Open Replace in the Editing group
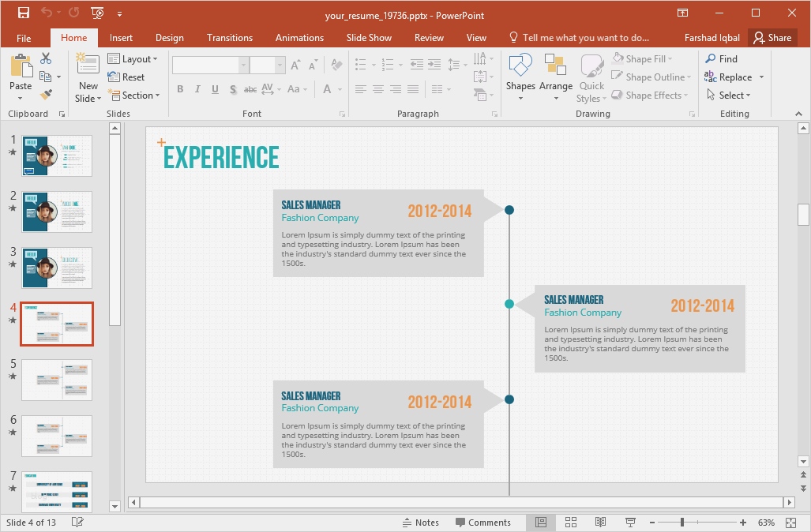 pos(734,77)
